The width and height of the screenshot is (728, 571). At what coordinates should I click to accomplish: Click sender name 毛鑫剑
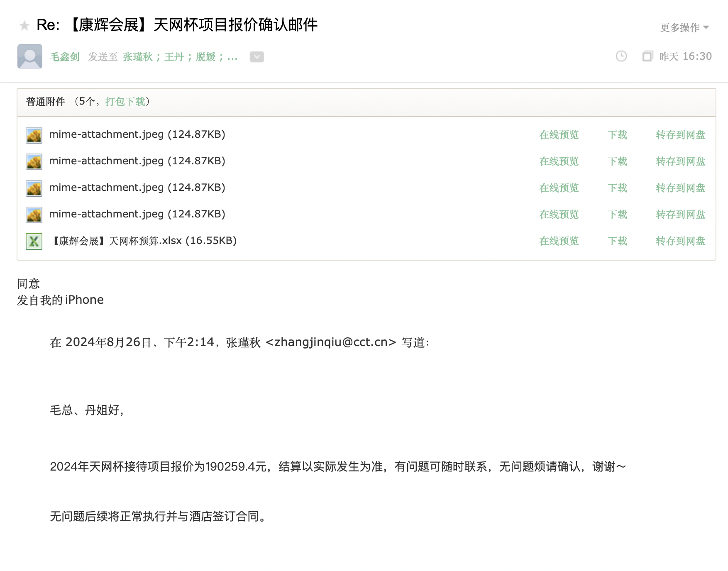point(65,57)
